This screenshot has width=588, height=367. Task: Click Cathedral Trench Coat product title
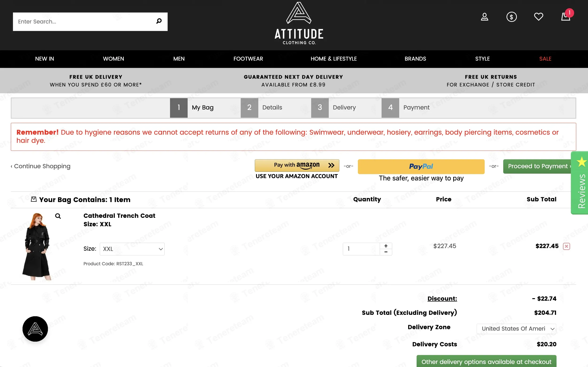(x=119, y=215)
